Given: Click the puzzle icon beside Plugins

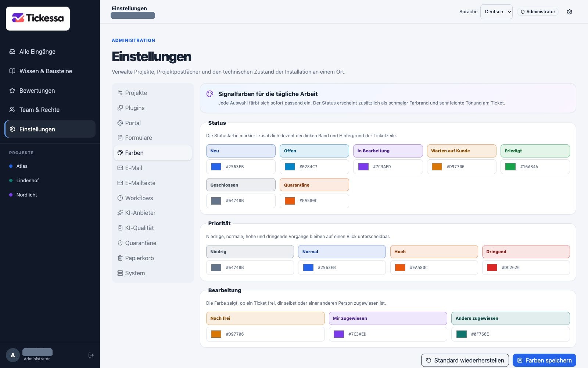Looking at the screenshot, I should pos(120,108).
